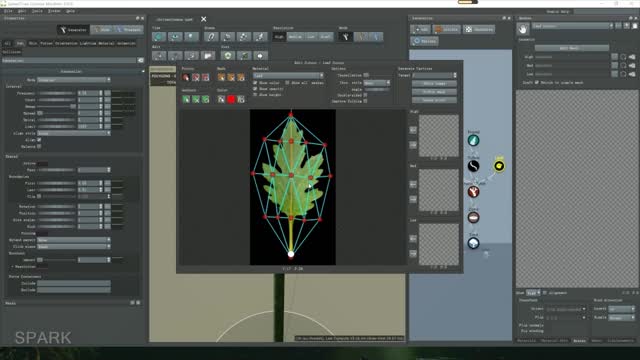Image resolution: width=640 pixels, height=360 pixels.
Task: Click Add button in Generation panel
Action: (421, 29)
